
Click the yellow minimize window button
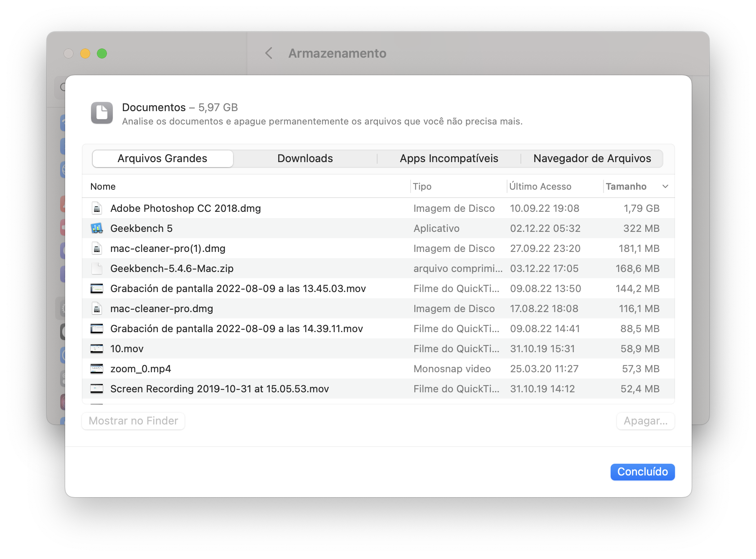pyautogui.click(x=85, y=53)
